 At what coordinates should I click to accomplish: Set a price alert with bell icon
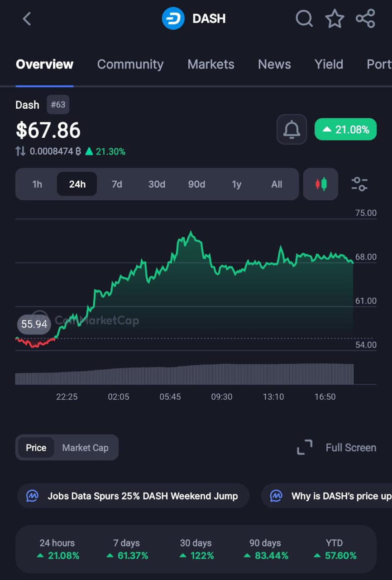coord(292,130)
